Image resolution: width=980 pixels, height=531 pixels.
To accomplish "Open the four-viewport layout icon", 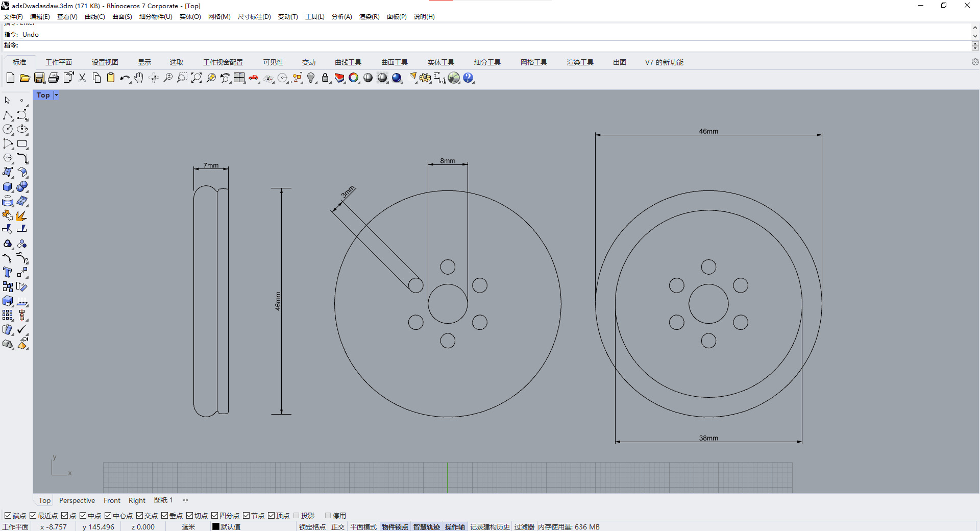I will pyautogui.click(x=239, y=78).
